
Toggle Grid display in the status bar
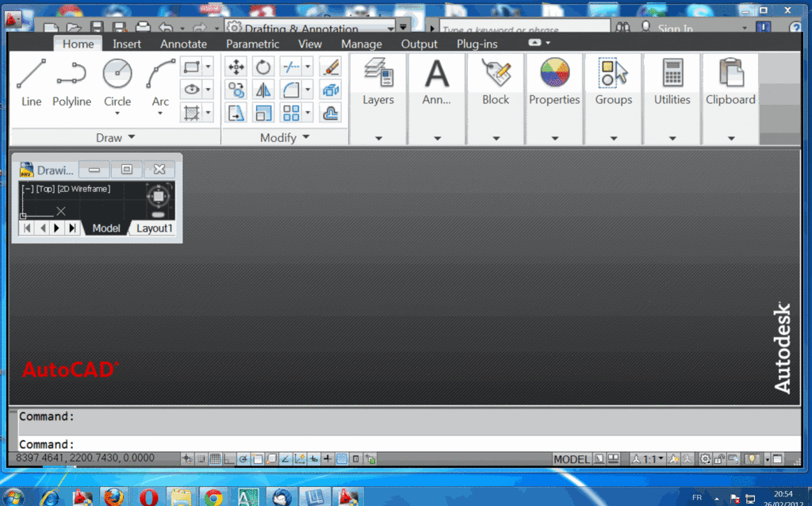click(214, 458)
